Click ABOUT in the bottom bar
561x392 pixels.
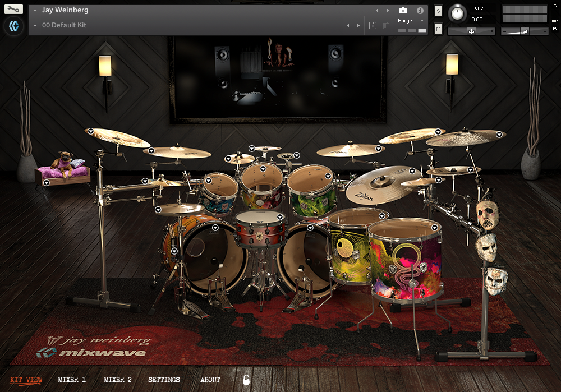210,380
